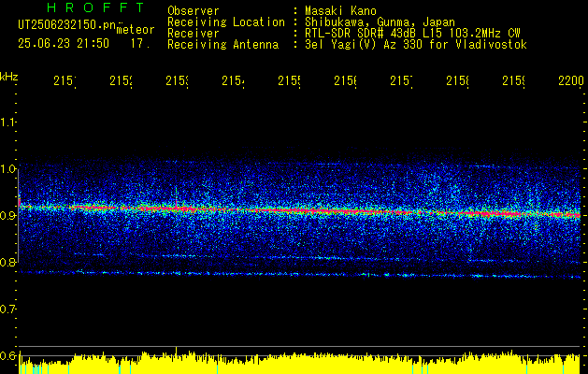Click the green HROFFT title text
Image resolution: width=588 pixels, height=374 pixels.
tap(95, 7)
